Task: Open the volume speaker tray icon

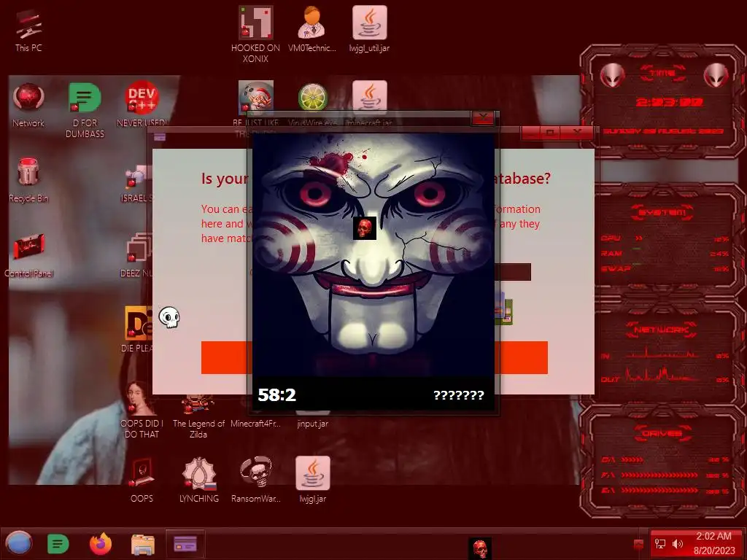Action: [677, 543]
